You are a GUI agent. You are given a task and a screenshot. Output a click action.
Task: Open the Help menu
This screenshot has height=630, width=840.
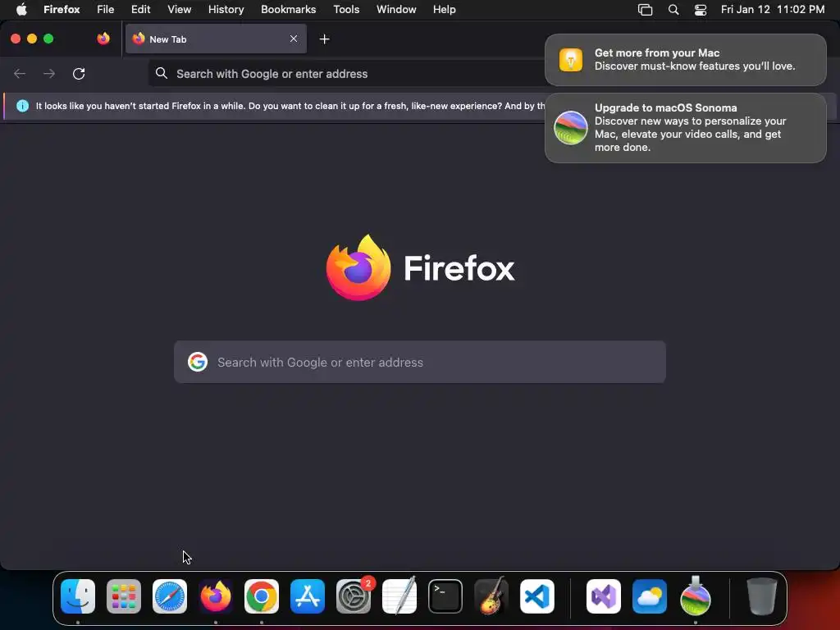(x=444, y=10)
